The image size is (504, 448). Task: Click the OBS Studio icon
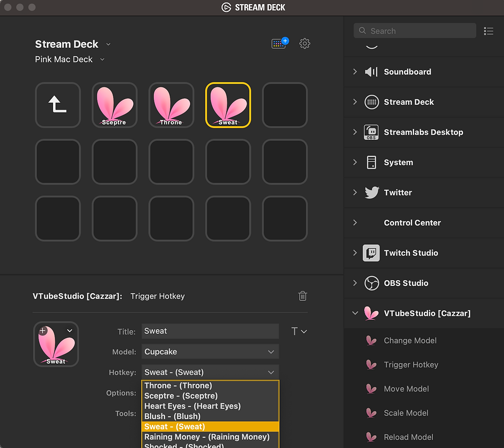(x=371, y=283)
